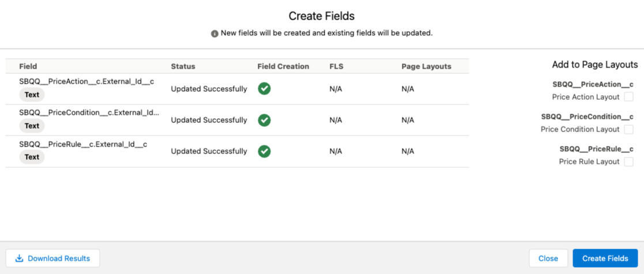Select the SBQQ__PriceCondition__c.External_Id field name

(89, 112)
